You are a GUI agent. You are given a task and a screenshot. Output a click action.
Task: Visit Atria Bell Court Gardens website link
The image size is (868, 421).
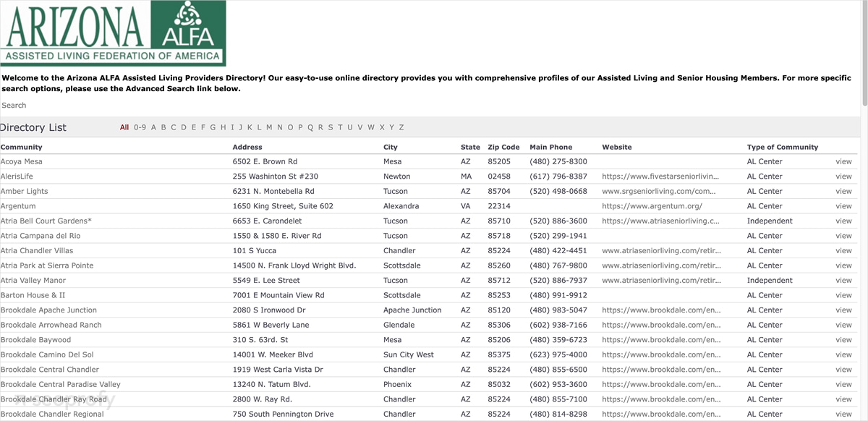tap(661, 221)
